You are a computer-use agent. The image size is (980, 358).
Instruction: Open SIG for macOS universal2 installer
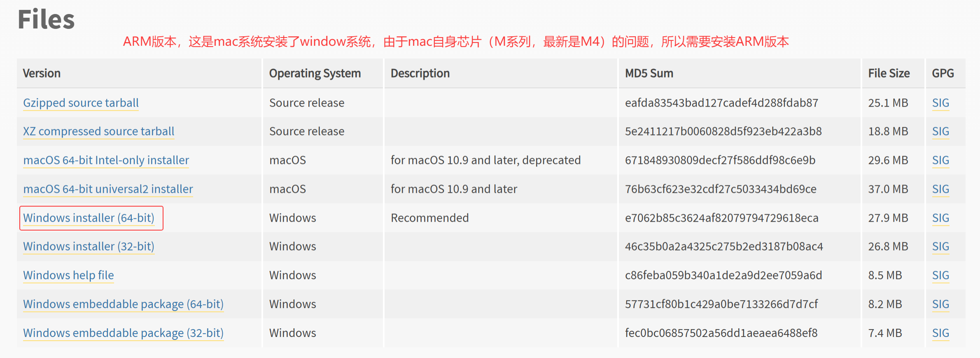pyautogui.click(x=940, y=189)
